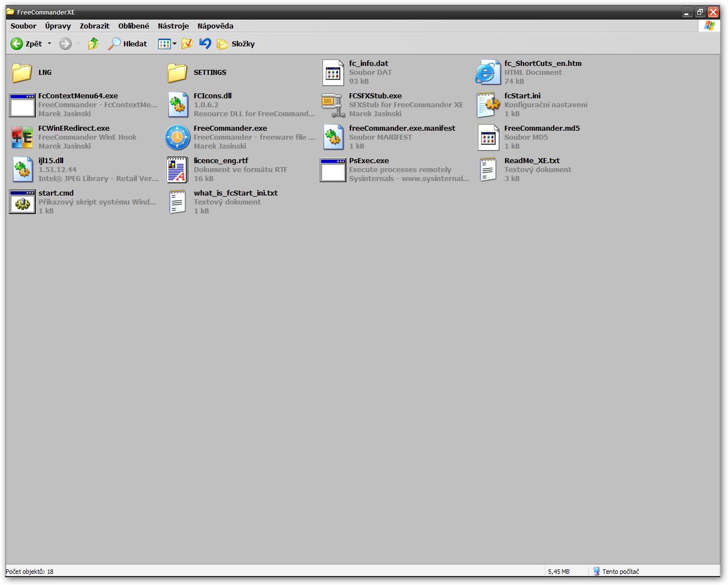Open the Úpravy menu
The height and width of the screenshot is (585, 728).
(x=58, y=26)
